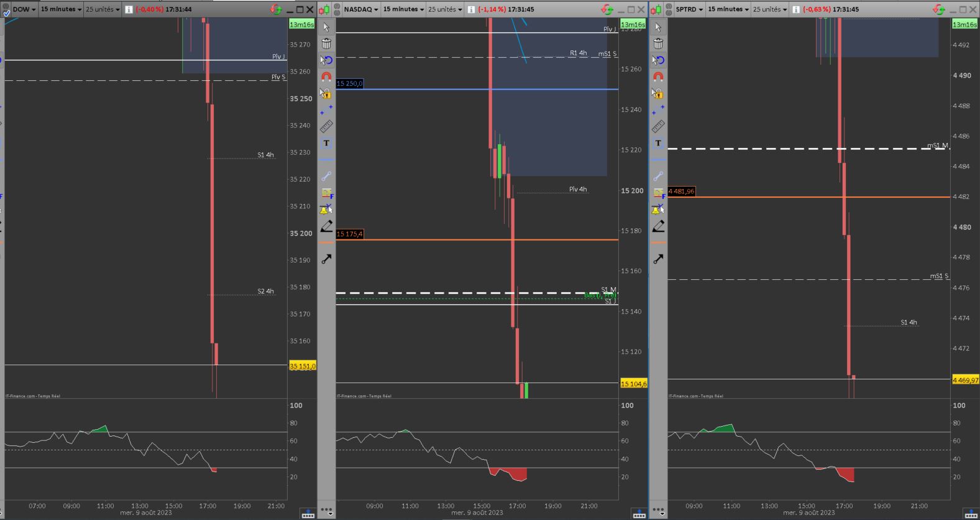The width and height of the screenshot is (980, 520).
Task: Toggle the red magnet snap tool in NASDAQ toolbar
Action: [x=326, y=77]
